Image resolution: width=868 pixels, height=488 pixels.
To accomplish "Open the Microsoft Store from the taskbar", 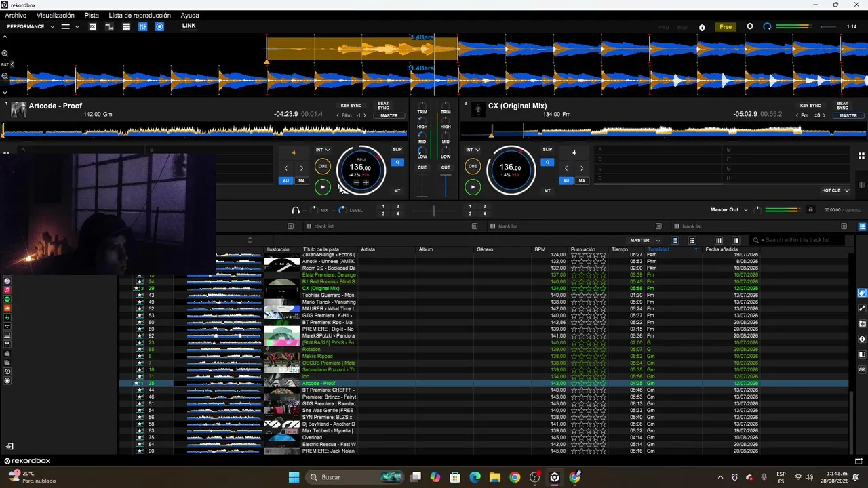I will click(x=455, y=477).
